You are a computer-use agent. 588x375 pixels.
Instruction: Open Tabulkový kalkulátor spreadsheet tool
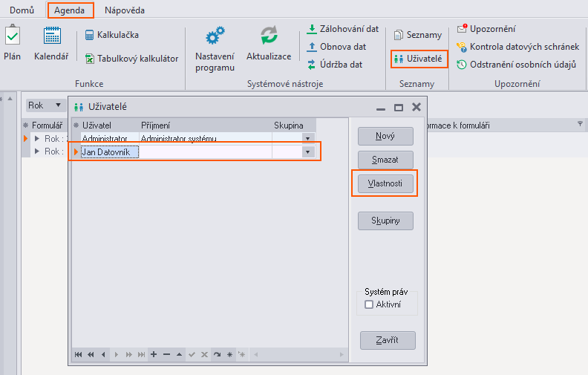(131, 59)
